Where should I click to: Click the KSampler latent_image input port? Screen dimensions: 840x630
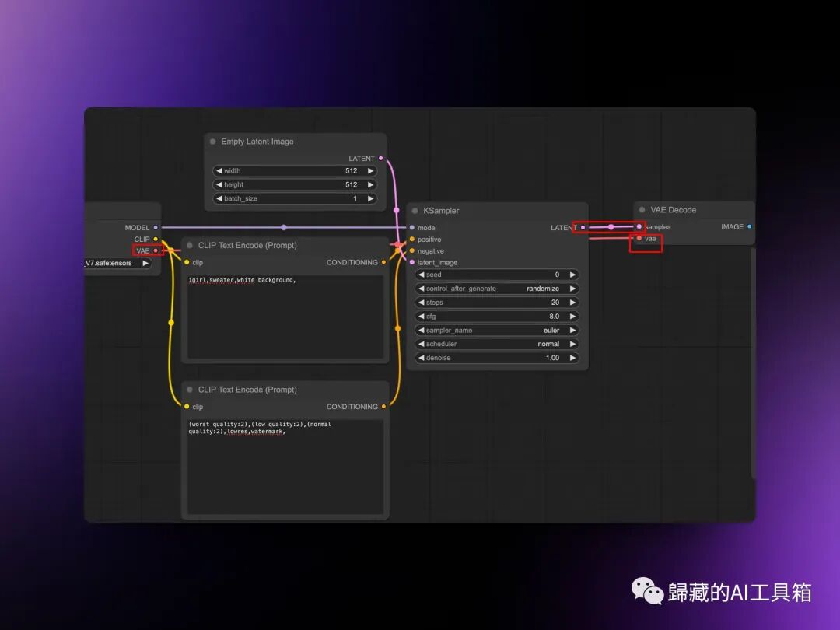click(x=412, y=263)
